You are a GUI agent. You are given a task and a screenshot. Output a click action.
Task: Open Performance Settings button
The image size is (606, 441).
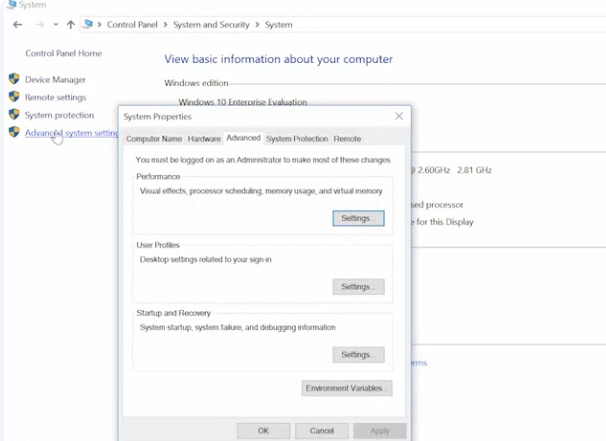point(358,218)
